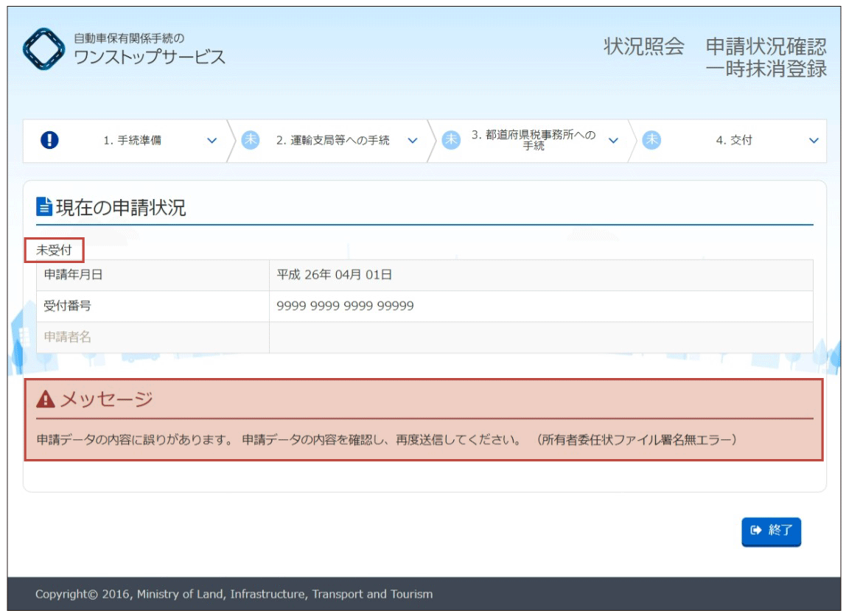Expand the 4. 交付 chevron
846x616 pixels.
(814, 141)
